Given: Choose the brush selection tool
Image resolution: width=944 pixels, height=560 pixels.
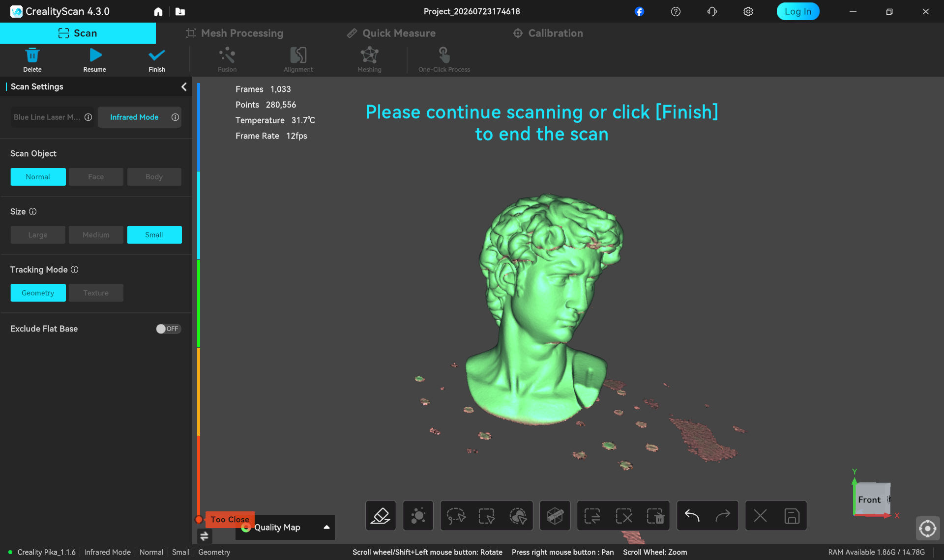Looking at the screenshot, I should (518, 516).
